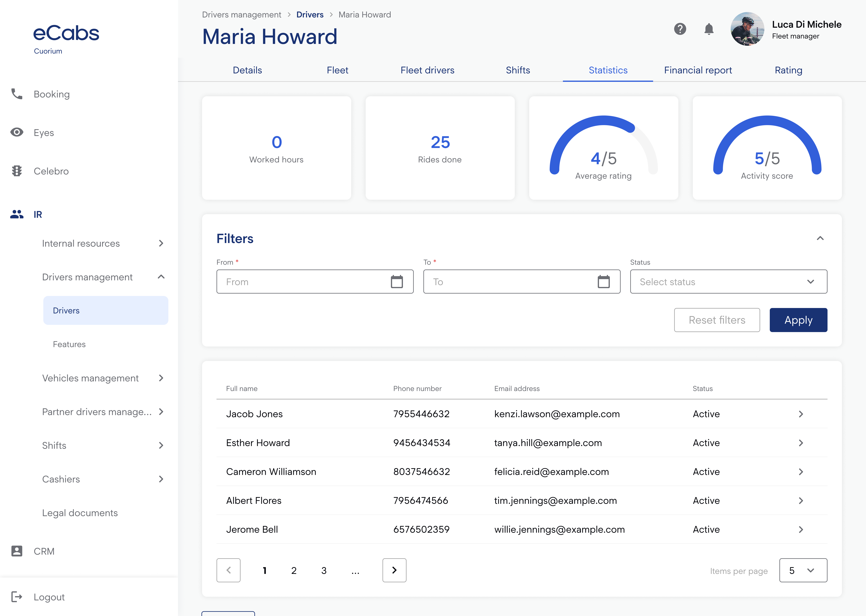Click the Celebro traffic light icon

pyautogui.click(x=17, y=171)
